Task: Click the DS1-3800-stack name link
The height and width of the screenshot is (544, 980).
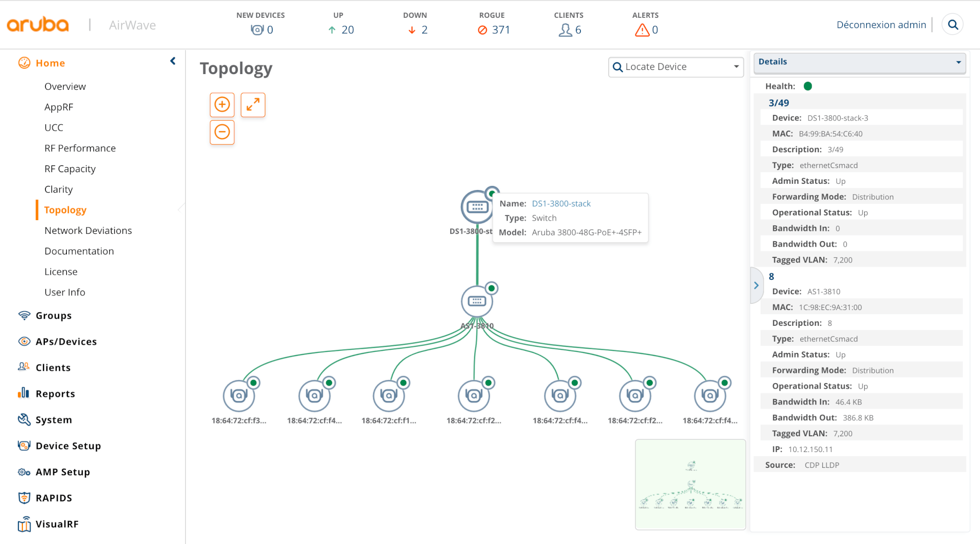Action: (x=561, y=203)
